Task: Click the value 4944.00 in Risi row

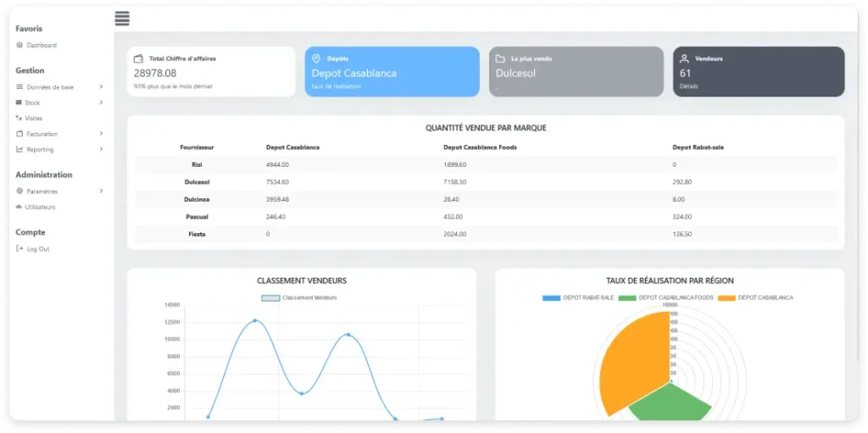Action: point(277,164)
